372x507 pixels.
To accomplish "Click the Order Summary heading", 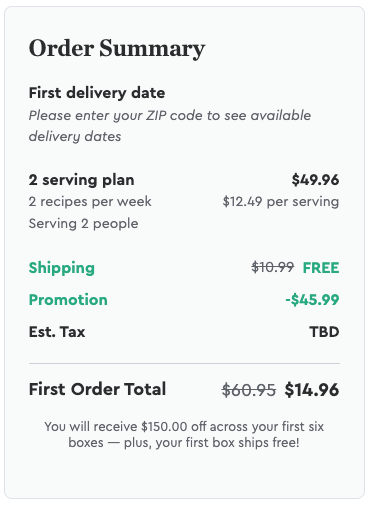I will pyautogui.click(x=117, y=49).
